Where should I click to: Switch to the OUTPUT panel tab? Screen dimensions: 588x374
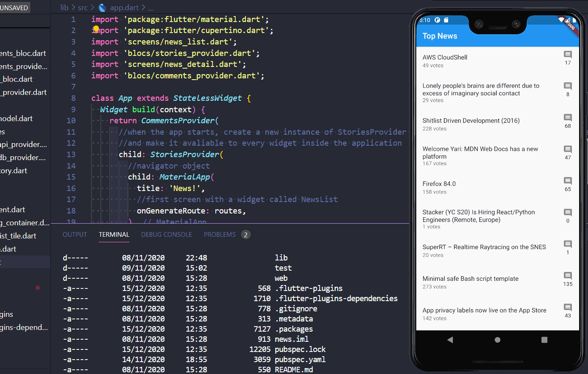tap(75, 235)
